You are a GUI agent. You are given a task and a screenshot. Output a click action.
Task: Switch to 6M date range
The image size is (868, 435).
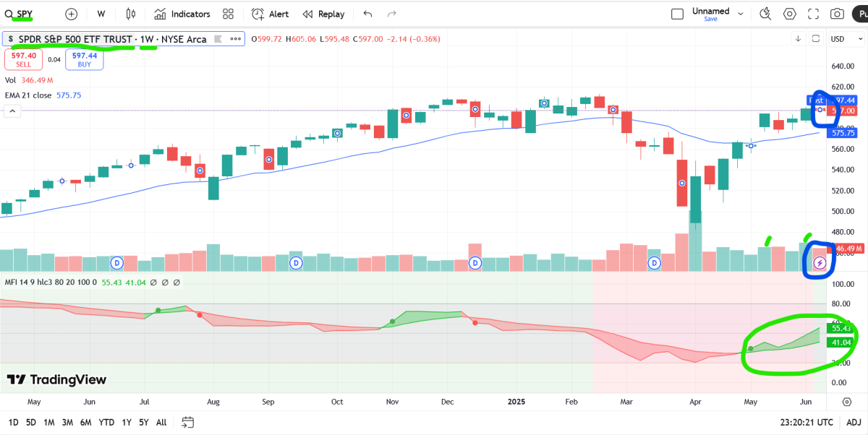click(86, 422)
